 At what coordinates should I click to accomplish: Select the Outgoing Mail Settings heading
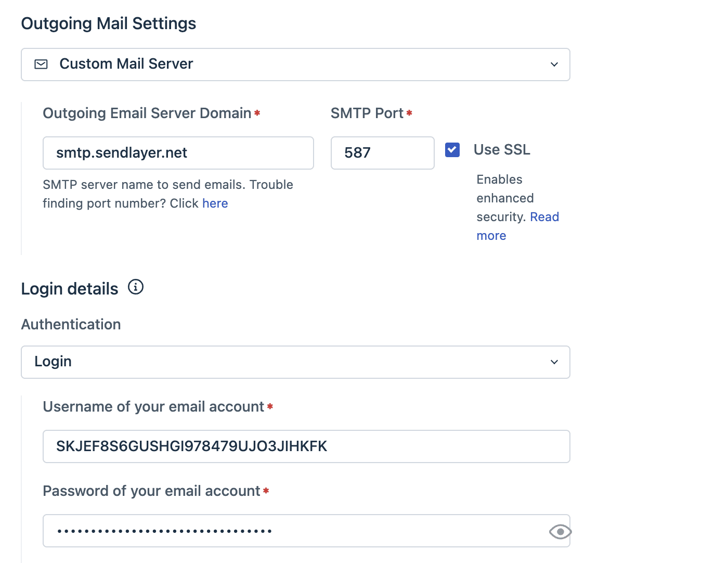click(x=108, y=23)
